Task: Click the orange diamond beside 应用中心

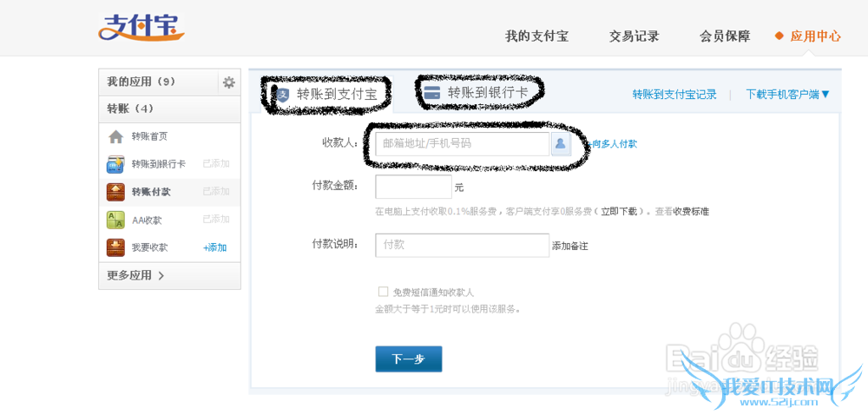Action: (779, 36)
